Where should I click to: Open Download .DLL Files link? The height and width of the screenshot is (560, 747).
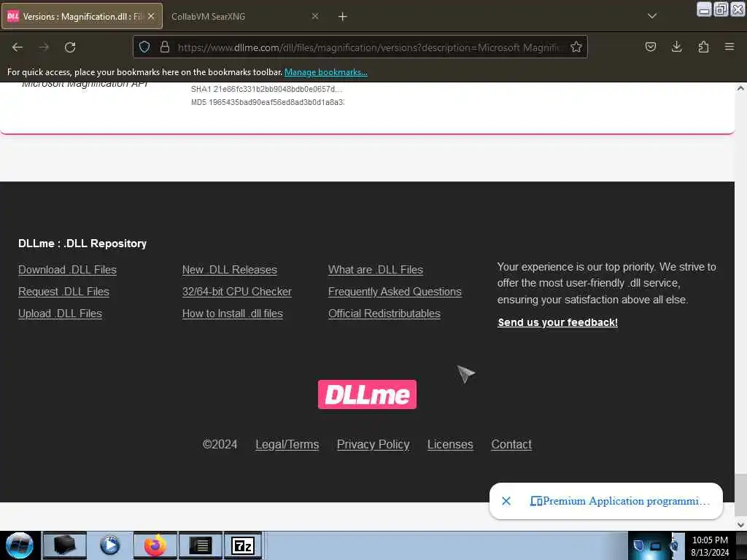pos(67,270)
